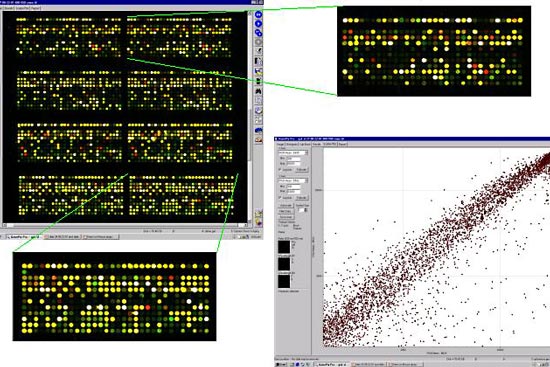Click the vertical scrollbar of the microarray image window
The width and height of the screenshot is (550, 367).
(x=250, y=117)
